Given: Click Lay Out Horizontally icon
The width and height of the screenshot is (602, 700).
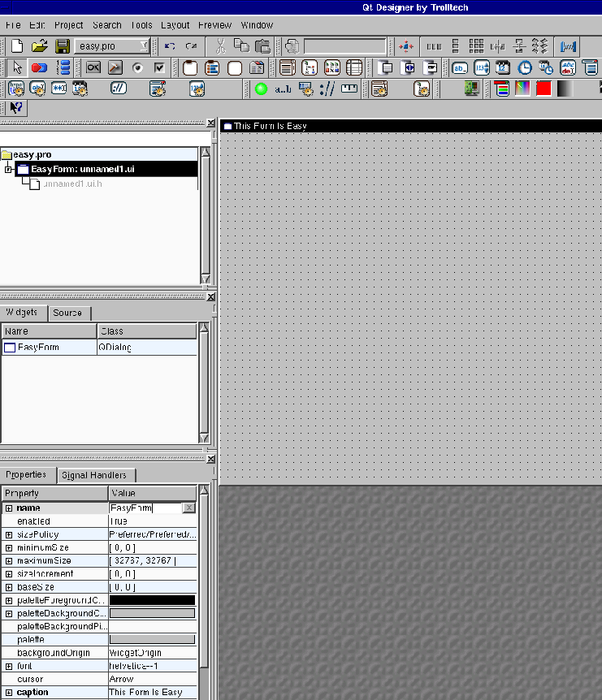Looking at the screenshot, I should click(x=434, y=46).
